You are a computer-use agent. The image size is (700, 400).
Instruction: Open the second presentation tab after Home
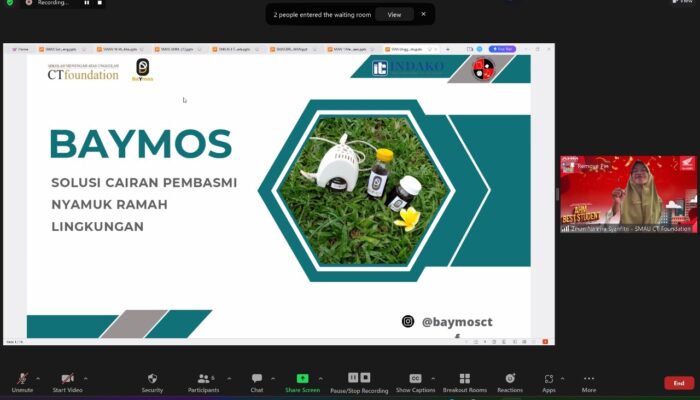[120, 50]
